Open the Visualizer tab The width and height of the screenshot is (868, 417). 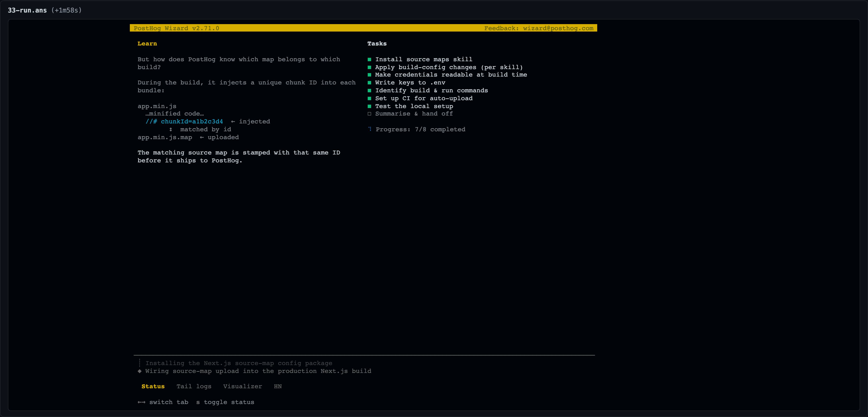pos(243,386)
